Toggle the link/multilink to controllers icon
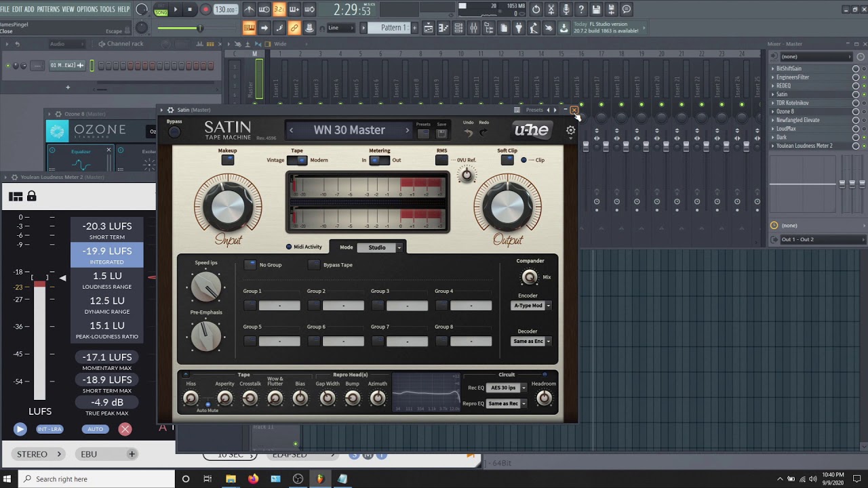 (294, 28)
